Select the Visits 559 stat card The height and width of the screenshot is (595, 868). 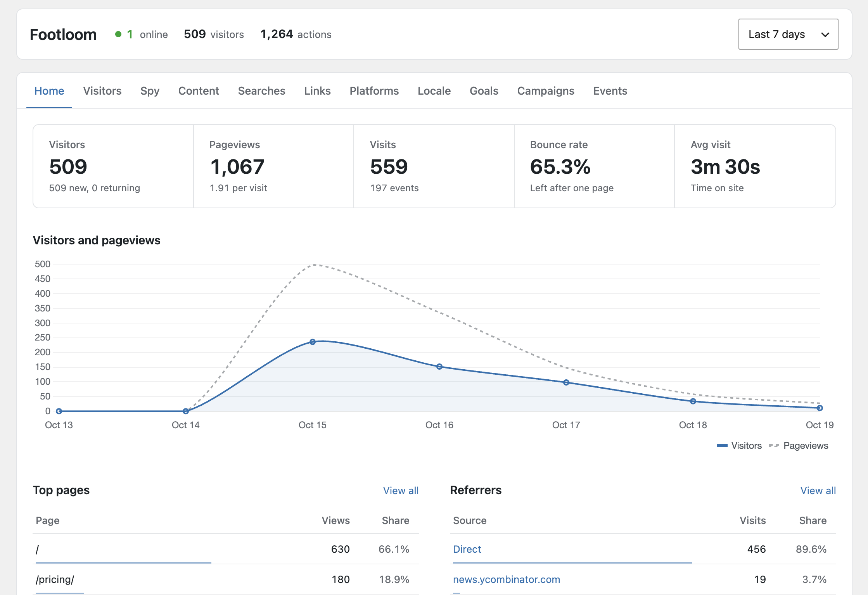point(434,166)
